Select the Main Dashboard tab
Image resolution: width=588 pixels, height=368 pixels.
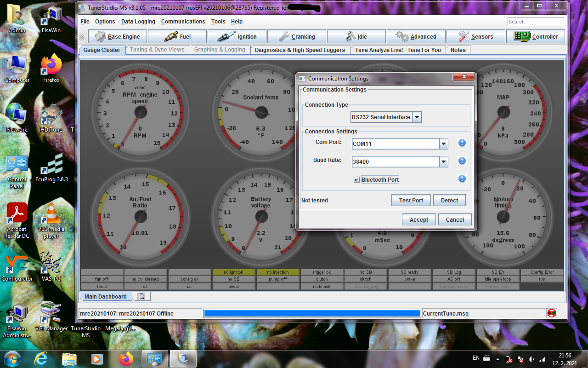click(x=106, y=296)
